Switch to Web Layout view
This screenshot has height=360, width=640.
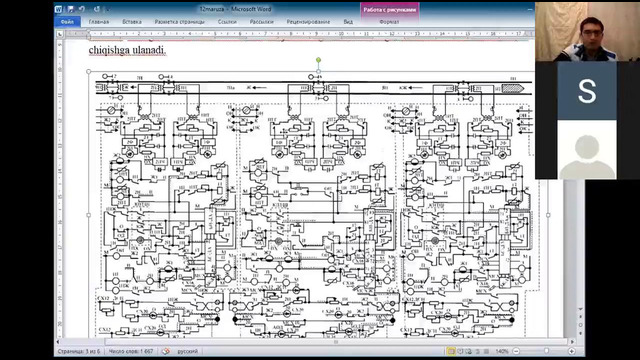click(x=469, y=351)
